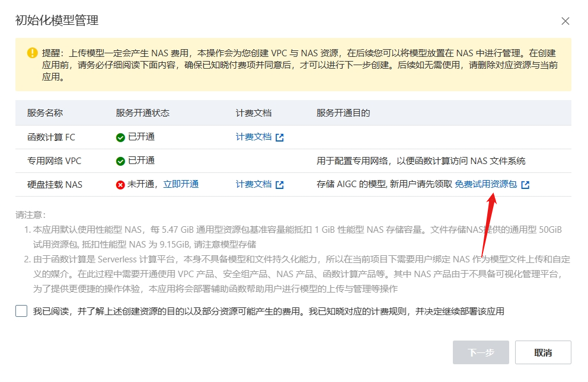Click the 下一步 button
This screenshot has width=588, height=382.
[x=481, y=352]
